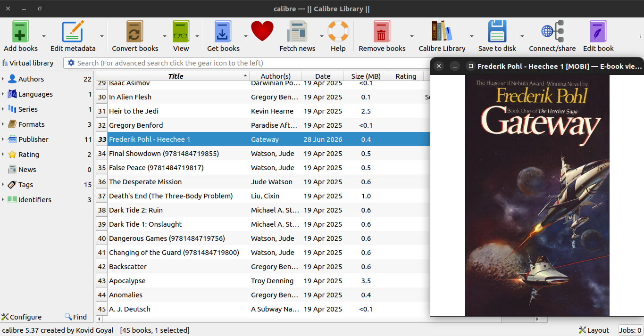The width and height of the screenshot is (644, 336).
Task: Click the Calibre Library bookshelf icon
Action: coord(442,32)
